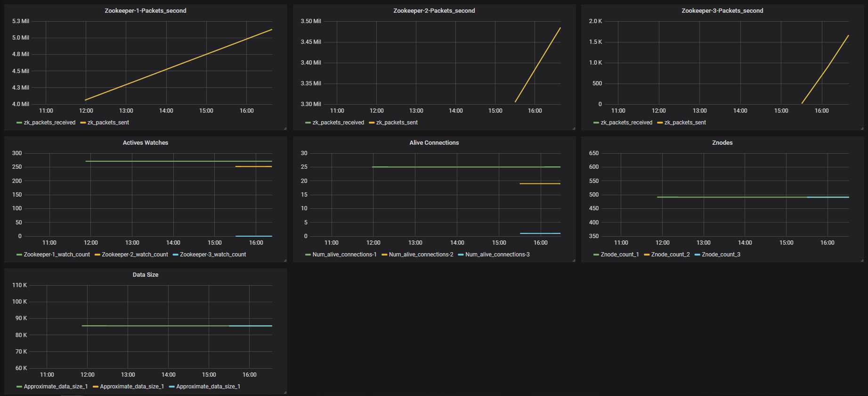
Task: Click the orange-marked Approximate_data_size_1 legend label
Action: [132, 387]
